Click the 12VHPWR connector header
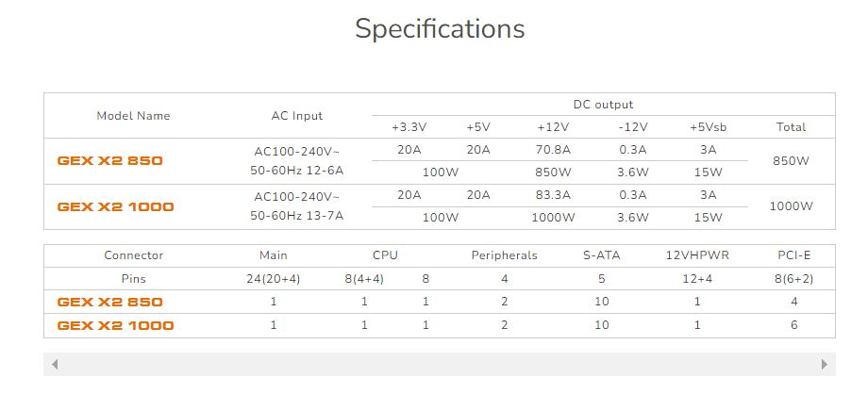This screenshot has width=868, height=394. click(x=696, y=255)
